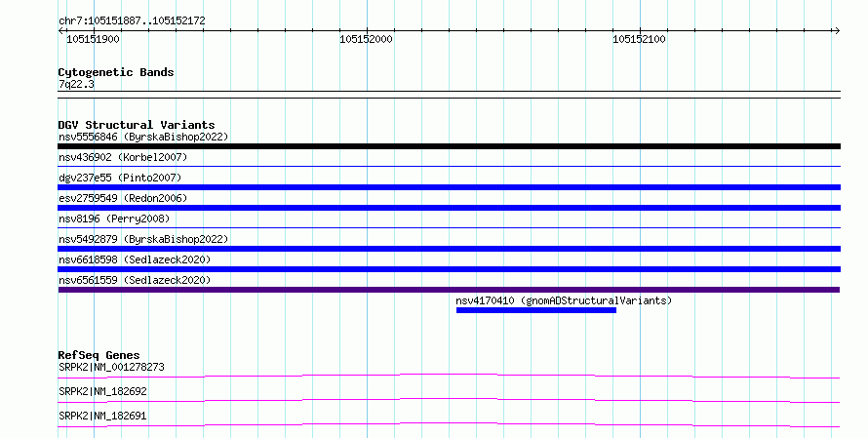This screenshot has height=438, width=868.
Task: Open variant nsv5556846 (ByrskaBishop2022) label
Action: pyautogui.click(x=143, y=137)
